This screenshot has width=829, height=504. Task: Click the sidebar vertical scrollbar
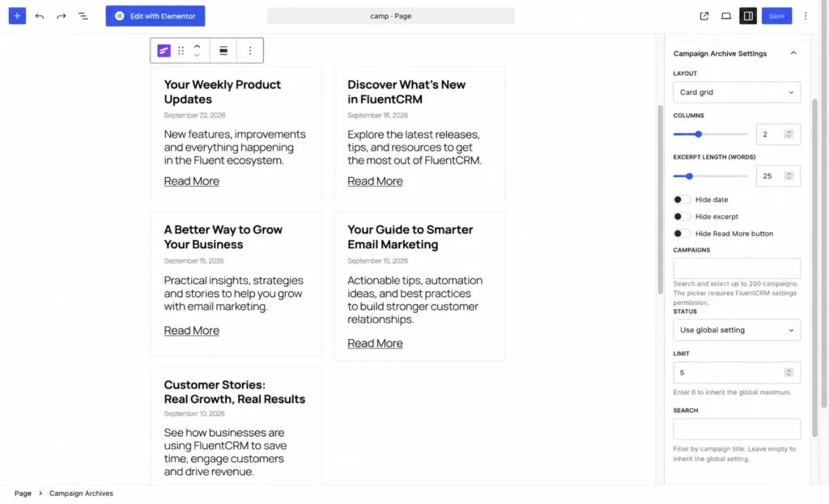(x=814, y=268)
